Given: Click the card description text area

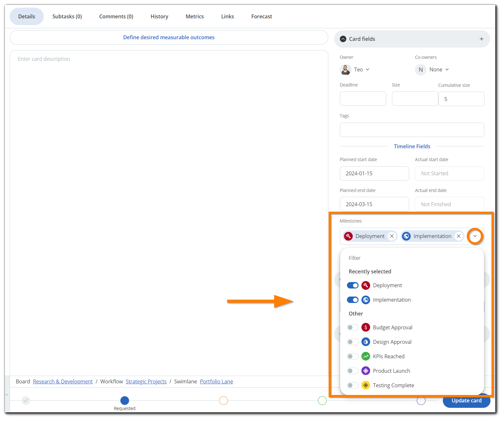Looking at the screenshot, I should 169,212.
